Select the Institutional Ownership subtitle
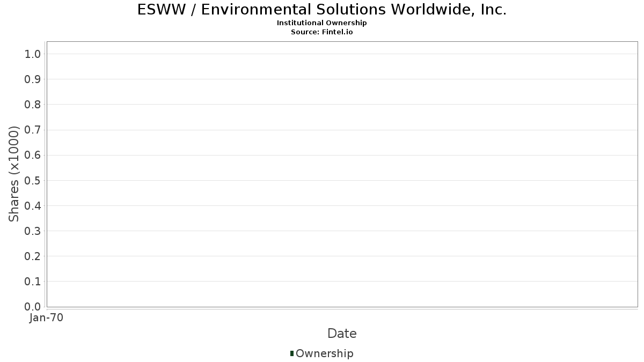The height and width of the screenshot is (362, 644). [321, 23]
